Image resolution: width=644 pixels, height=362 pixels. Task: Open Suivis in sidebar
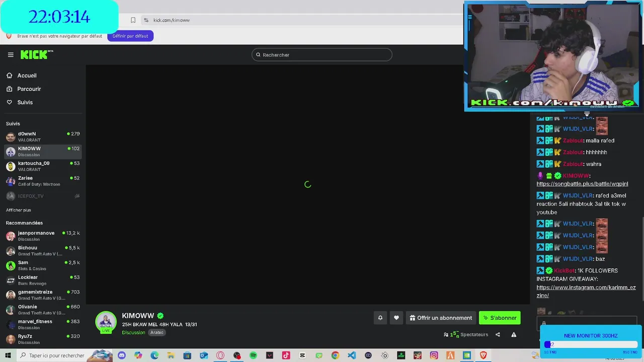[x=25, y=102]
